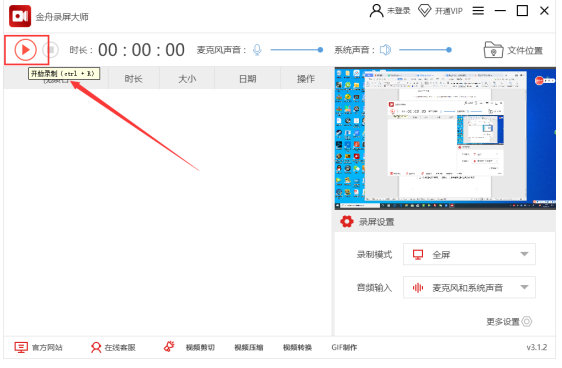The width and height of the screenshot is (562, 368).
Task: Close the recorder window
Action: pyautogui.click(x=544, y=11)
